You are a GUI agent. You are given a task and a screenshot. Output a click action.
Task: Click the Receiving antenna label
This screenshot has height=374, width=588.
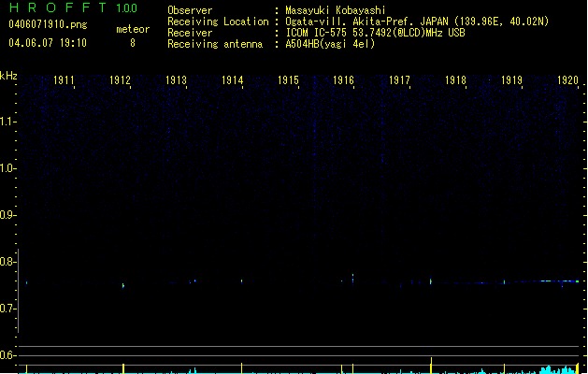(x=215, y=44)
